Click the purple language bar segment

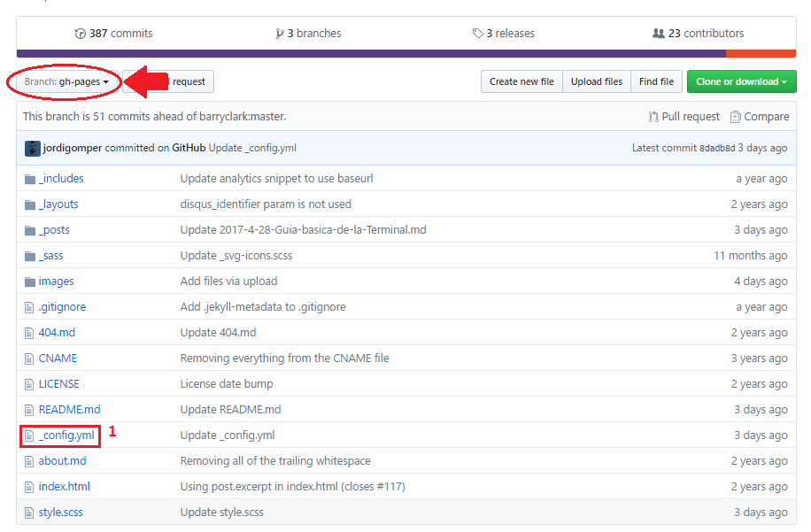tap(371, 54)
